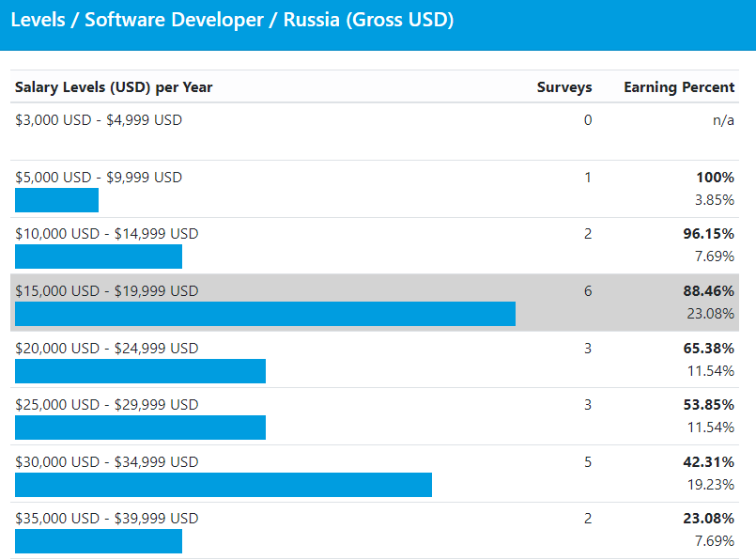Click the survey count 5 for $30,000 range
The image size is (756, 560).
point(588,462)
